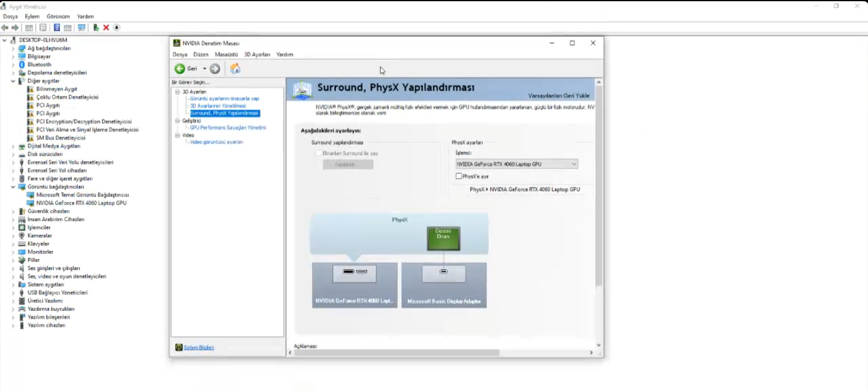Click the Forward arrow in Device Manager toolbar

coord(15,27)
